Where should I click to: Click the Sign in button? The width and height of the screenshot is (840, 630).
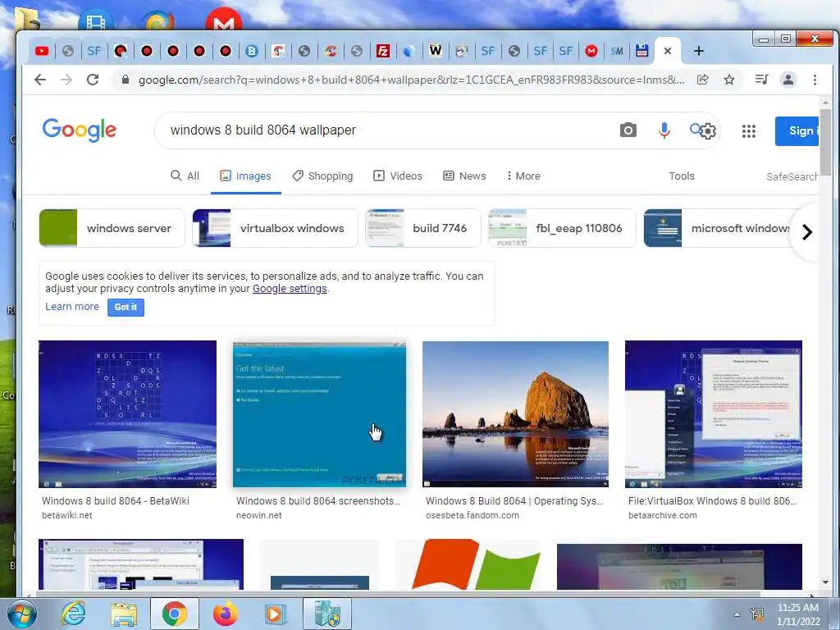tap(797, 130)
